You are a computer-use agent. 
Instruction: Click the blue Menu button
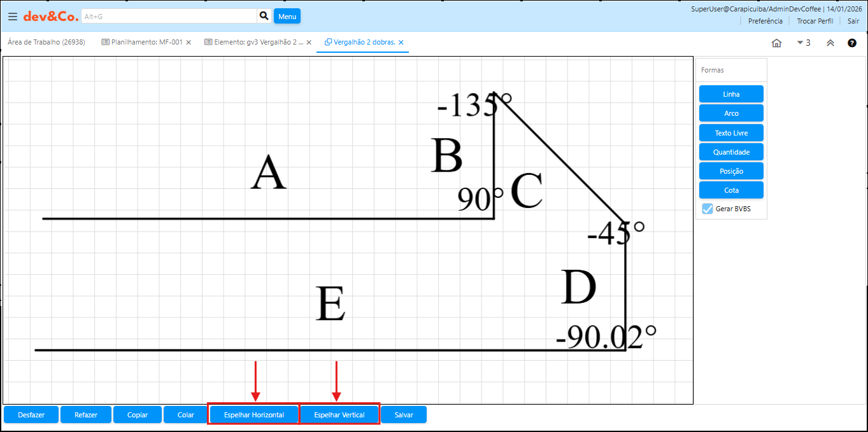point(287,17)
